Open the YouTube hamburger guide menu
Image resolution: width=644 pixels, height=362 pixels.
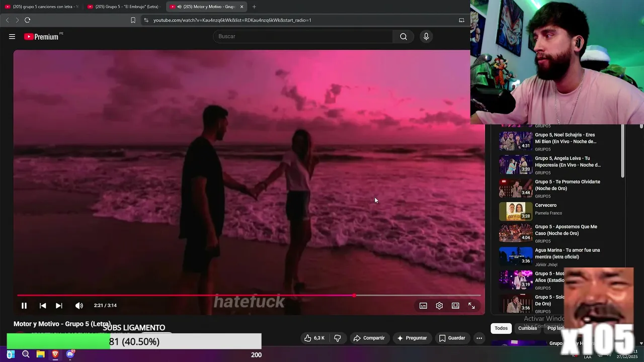pos(12,37)
